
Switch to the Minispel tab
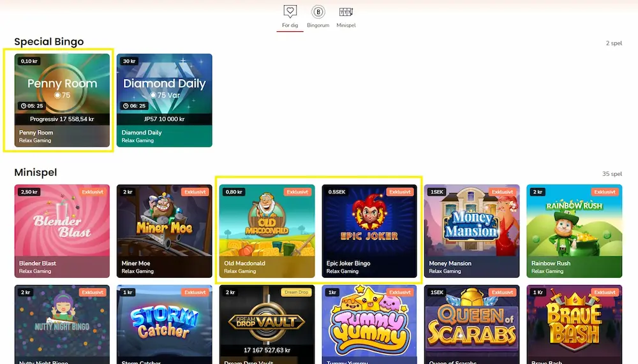346,17
